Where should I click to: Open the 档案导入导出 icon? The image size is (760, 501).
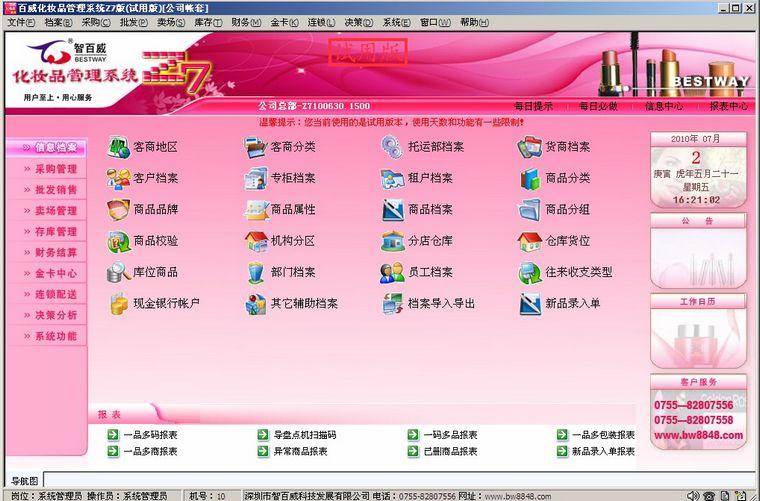coord(392,304)
